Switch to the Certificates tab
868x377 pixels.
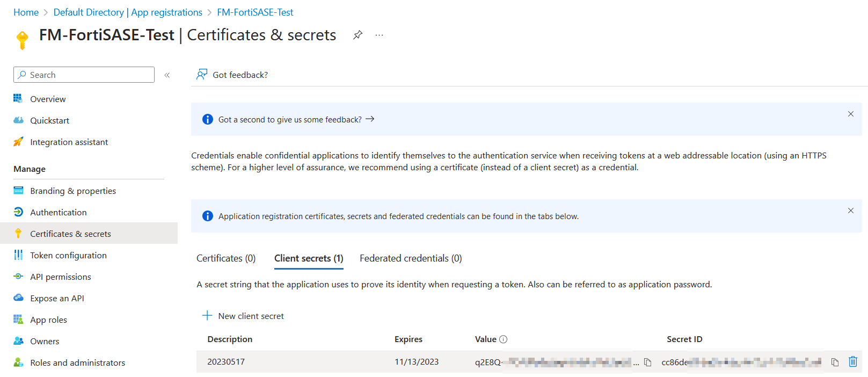tap(226, 258)
